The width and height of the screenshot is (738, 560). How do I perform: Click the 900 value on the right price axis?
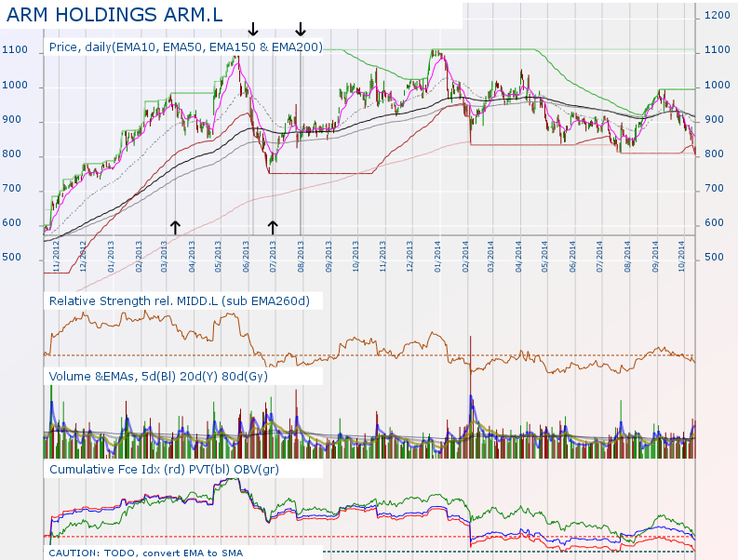tap(715, 119)
